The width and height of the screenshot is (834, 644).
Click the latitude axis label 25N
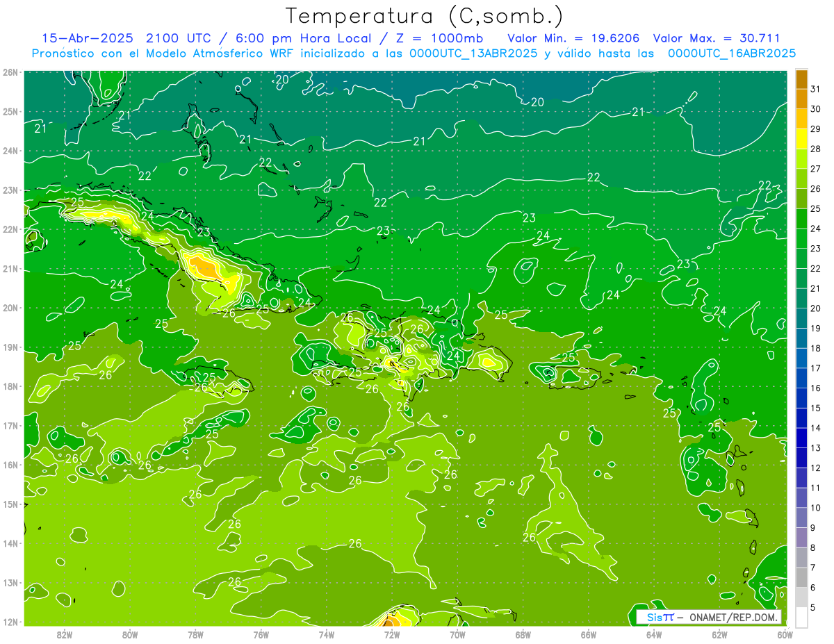tap(10, 111)
